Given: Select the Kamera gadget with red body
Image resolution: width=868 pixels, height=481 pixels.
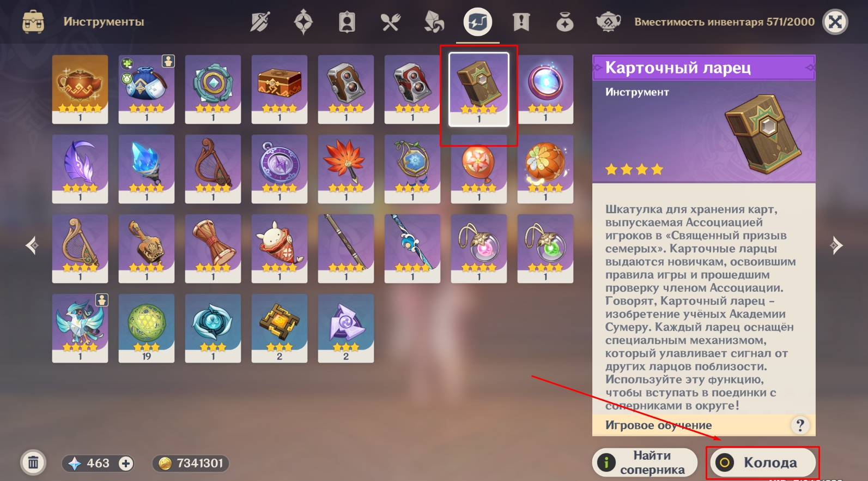Looking at the screenshot, I should 412,89.
